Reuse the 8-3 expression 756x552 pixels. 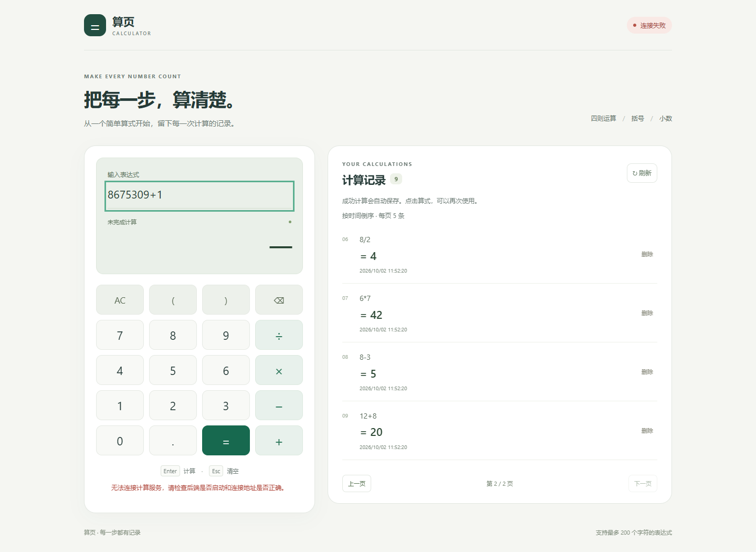(365, 357)
